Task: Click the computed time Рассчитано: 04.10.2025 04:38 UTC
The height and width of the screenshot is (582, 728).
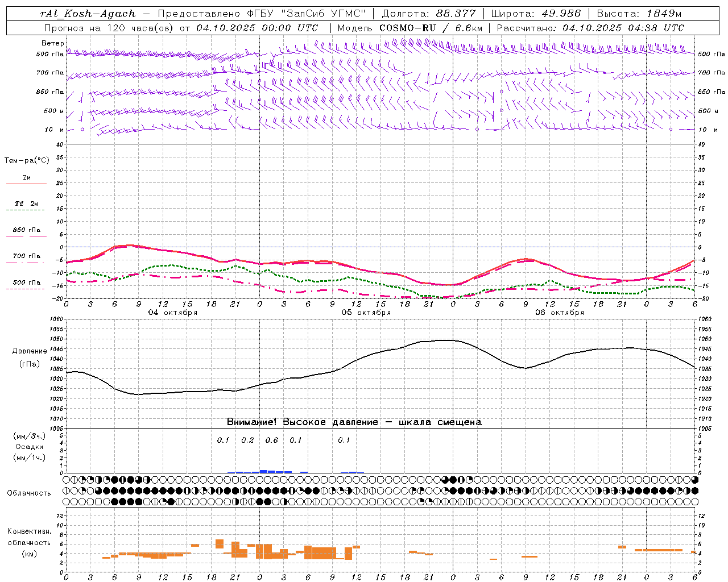Action: [x=590, y=28]
